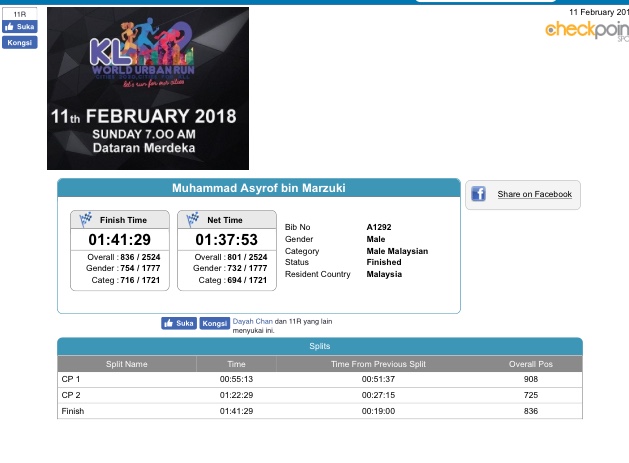The image size is (629, 463).
Task: Click the 11R like counter box
Action: tap(20, 14)
